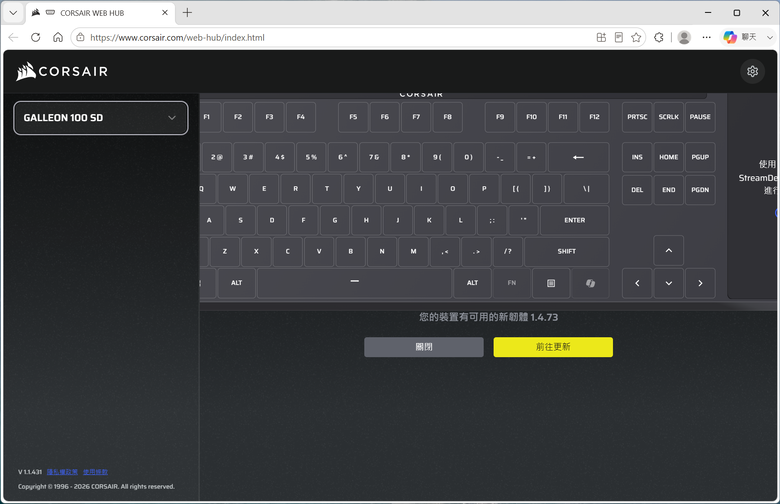Select the END key
The width and height of the screenshot is (780, 504).
(x=669, y=190)
